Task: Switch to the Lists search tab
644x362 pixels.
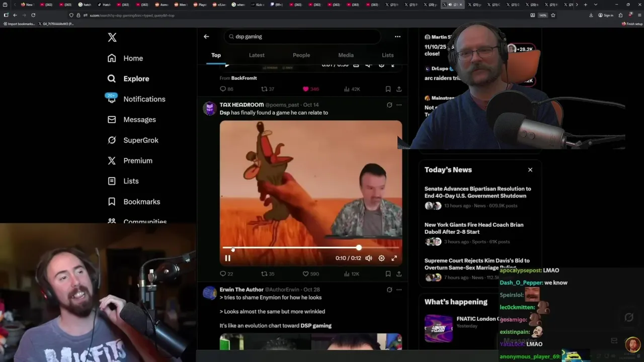Action: 387,55
